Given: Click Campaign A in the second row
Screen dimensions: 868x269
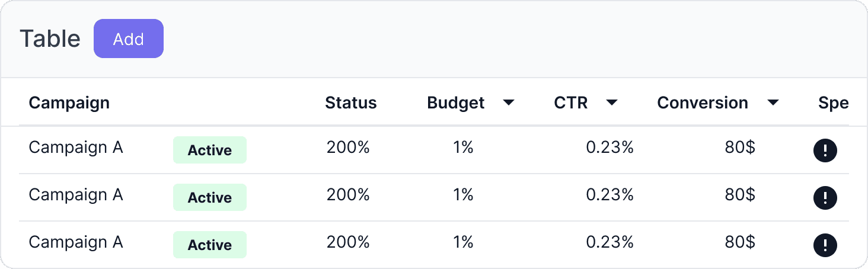Looking at the screenshot, I should pyautogui.click(x=76, y=194).
